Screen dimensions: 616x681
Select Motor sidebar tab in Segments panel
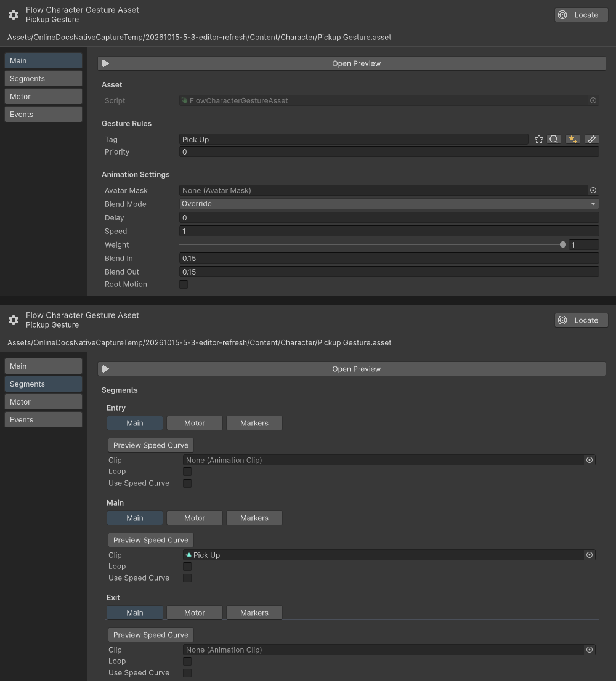(44, 401)
